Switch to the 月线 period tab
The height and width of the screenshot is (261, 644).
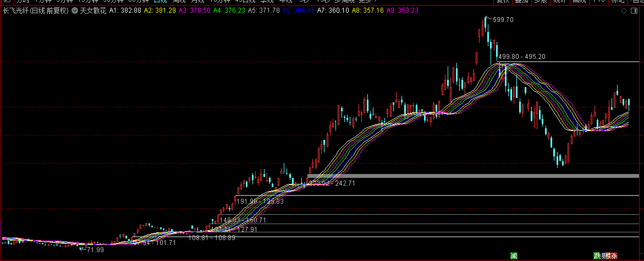199,2
